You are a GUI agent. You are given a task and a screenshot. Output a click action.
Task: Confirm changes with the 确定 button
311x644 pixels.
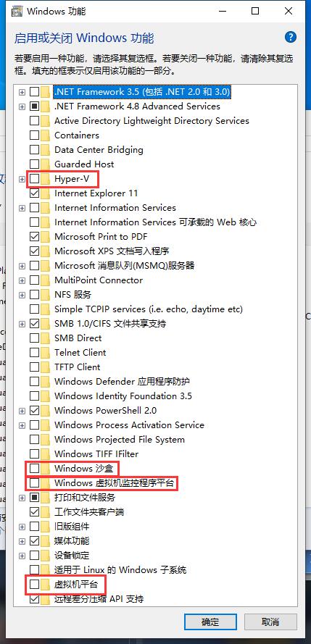pos(210,622)
